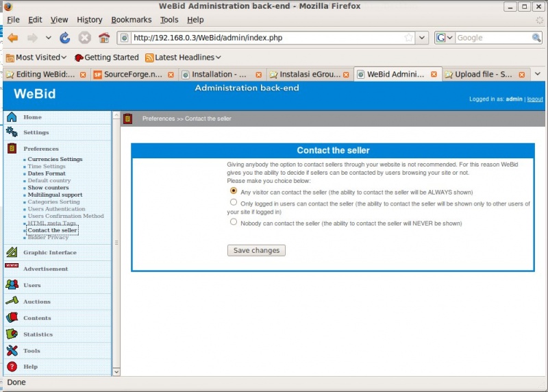
Task: Click the red Help question mark icon
Action: coord(12,367)
